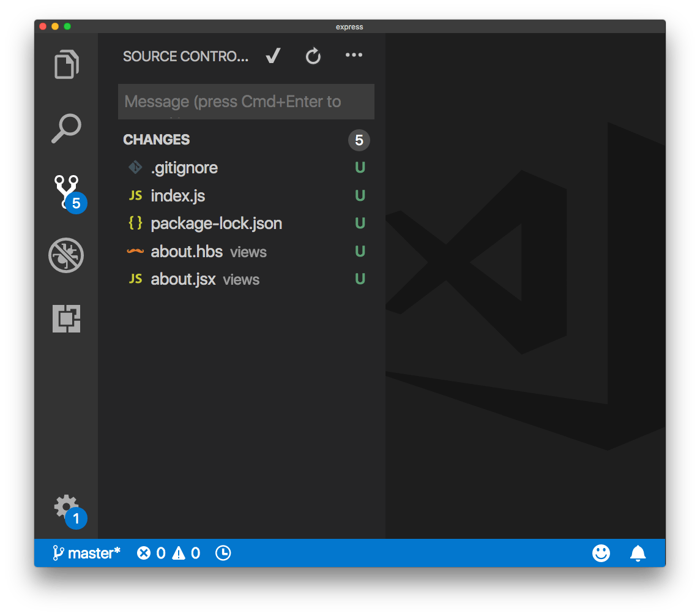Open notifications with the bell icon
Image resolution: width=700 pixels, height=616 pixels.
pyautogui.click(x=638, y=554)
